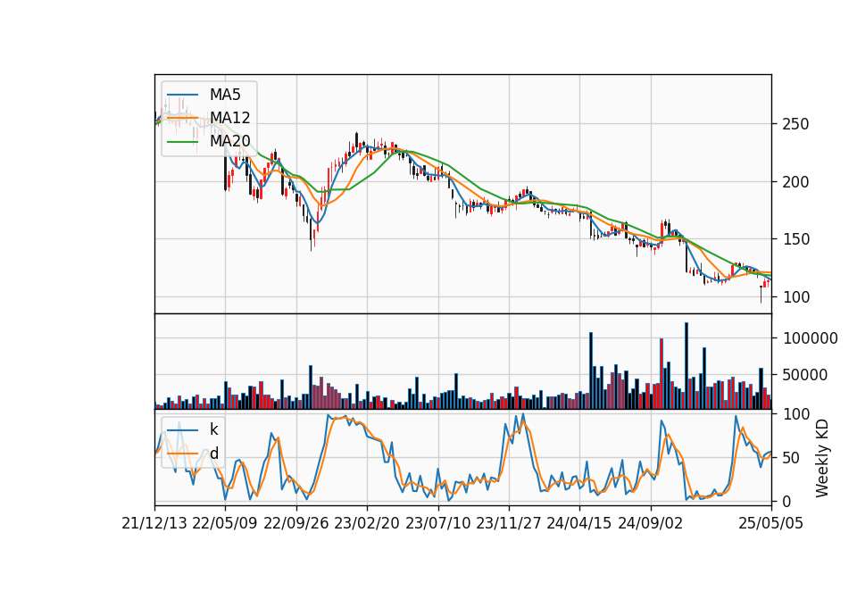Click the 200 price axis label
857x616 pixels.
click(795, 182)
